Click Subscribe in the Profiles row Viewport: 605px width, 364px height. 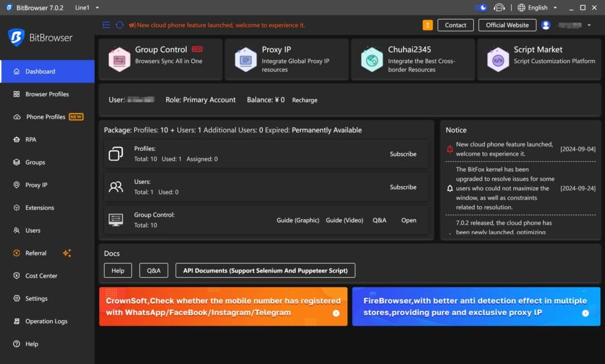[403, 154]
